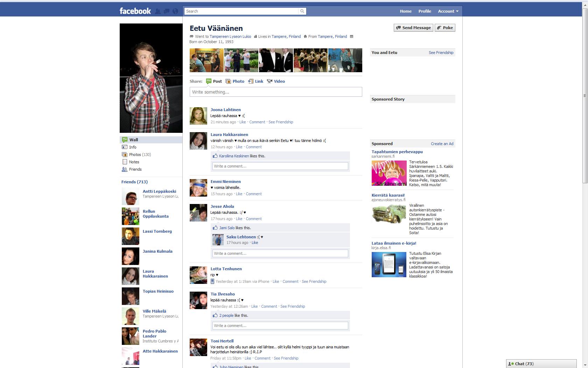This screenshot has height=368, width=588.
Task: Open Lataa ilmainen e-kirja! ad link
Action: pos(394,243)
